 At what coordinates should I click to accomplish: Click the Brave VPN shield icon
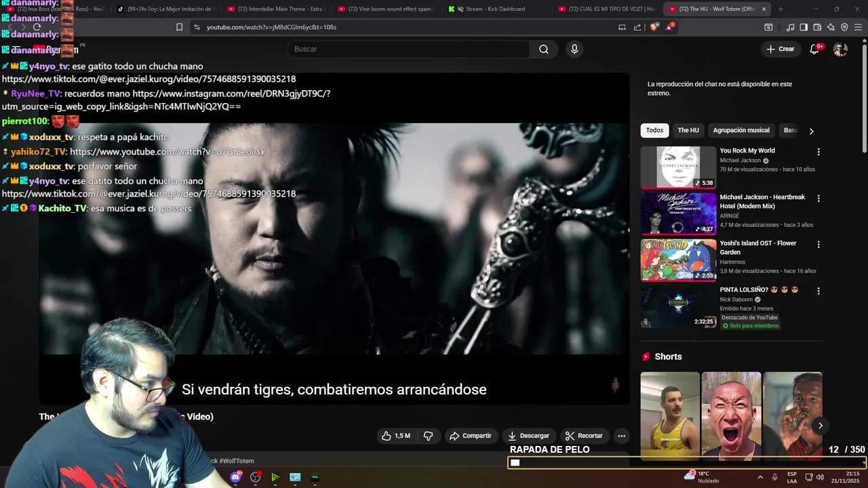coord(844,27)
